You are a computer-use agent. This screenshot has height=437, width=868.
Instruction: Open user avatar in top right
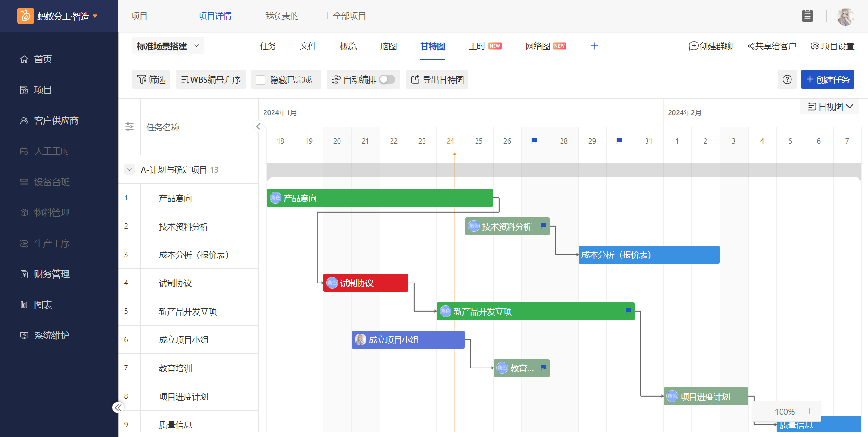tap(845, 16)
